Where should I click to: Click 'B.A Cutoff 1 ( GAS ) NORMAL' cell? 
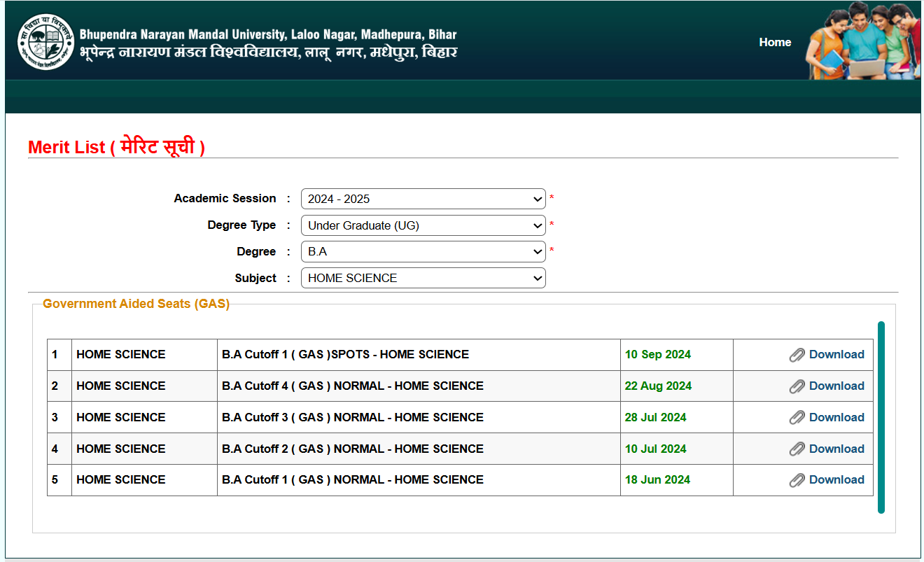point(419,480)
